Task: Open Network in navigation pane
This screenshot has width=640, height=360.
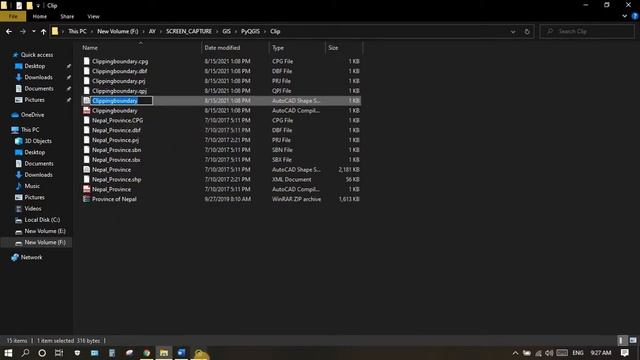Action: pyautogui.click(x=31, y=257)
